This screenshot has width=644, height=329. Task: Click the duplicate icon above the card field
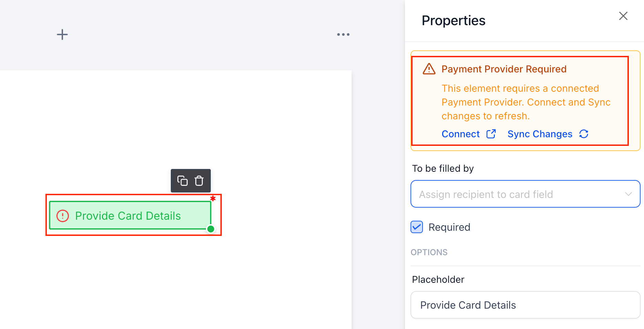183,180
